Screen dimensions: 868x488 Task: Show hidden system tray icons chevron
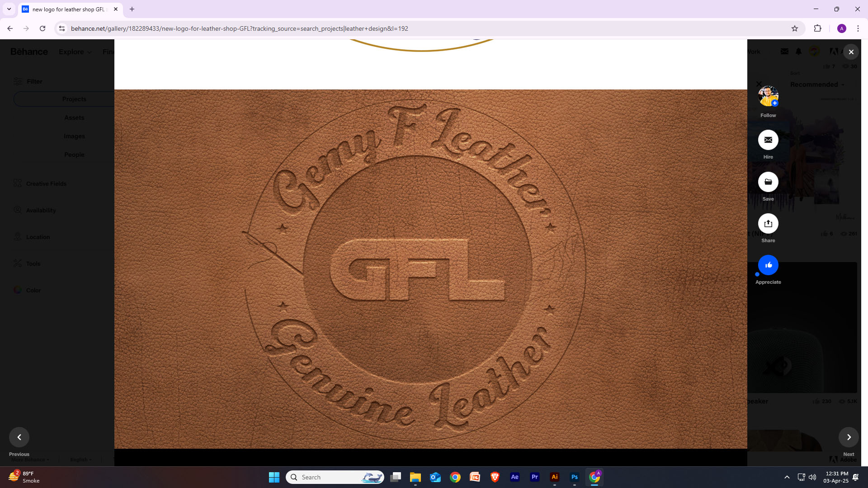click(x=787, y=477)
